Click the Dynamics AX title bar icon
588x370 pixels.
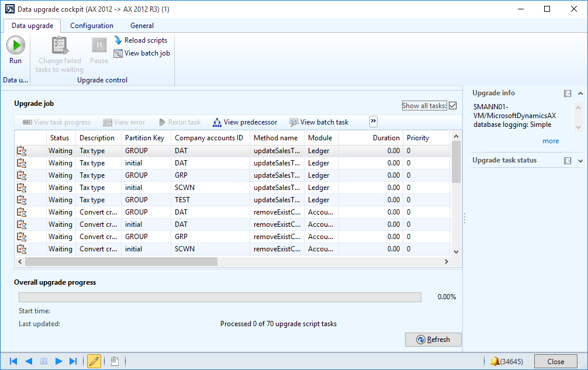coord(10,9)
